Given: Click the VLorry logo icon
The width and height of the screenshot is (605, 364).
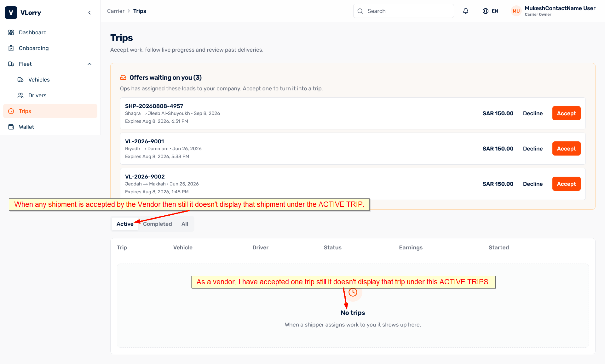Looking at the screenshot, I should pos(11,13).
